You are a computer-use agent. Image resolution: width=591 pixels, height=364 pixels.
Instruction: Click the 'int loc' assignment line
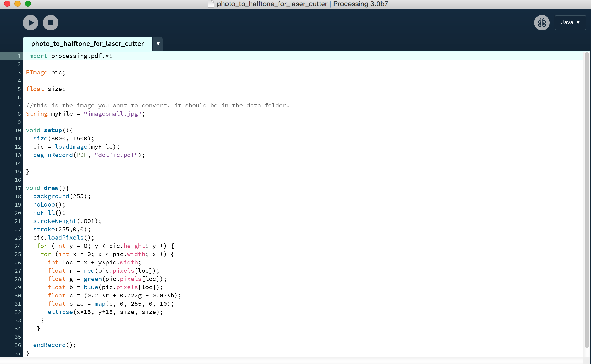(x=95, y=262)
